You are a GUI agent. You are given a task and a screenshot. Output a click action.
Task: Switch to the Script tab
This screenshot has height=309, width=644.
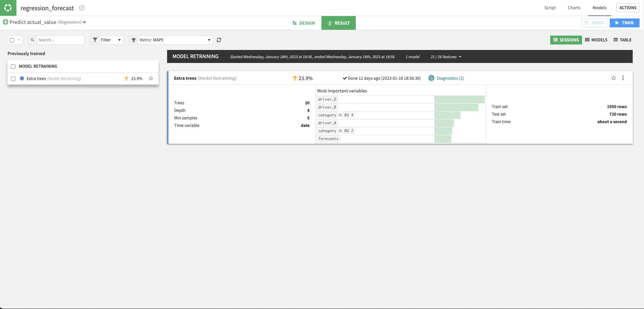[550, 8]
